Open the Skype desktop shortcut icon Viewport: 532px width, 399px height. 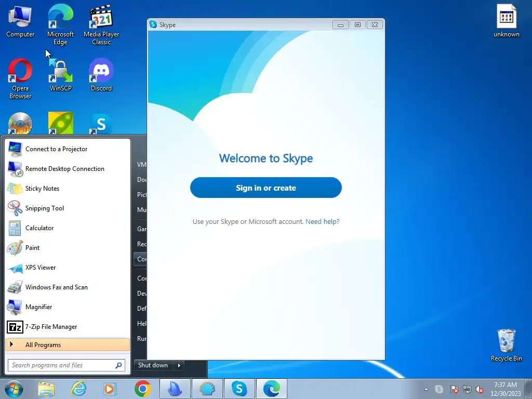[x=101, y=124]
